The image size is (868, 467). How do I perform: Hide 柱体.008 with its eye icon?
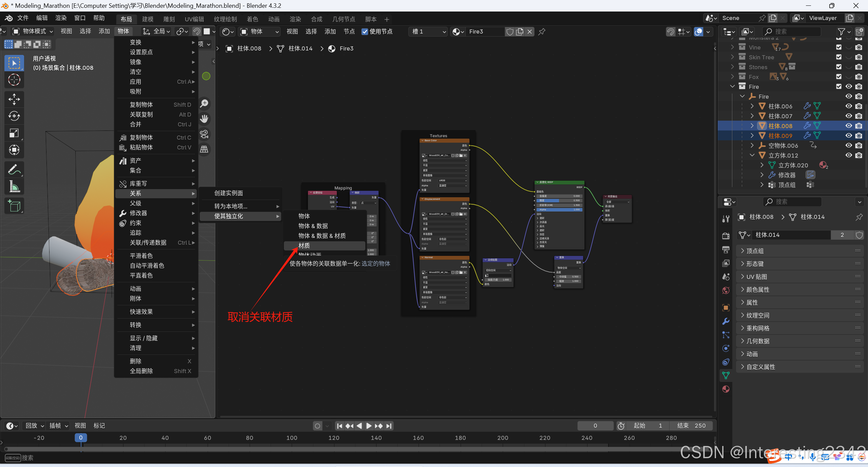click(849, 126)
